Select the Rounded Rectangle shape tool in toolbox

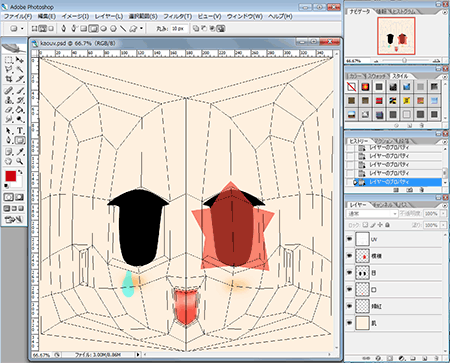19,140
